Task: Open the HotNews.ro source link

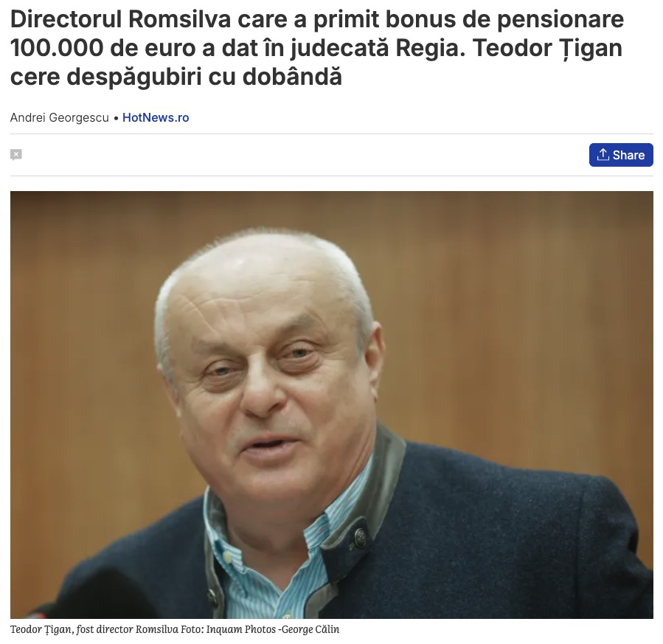Action: point(156,117)
